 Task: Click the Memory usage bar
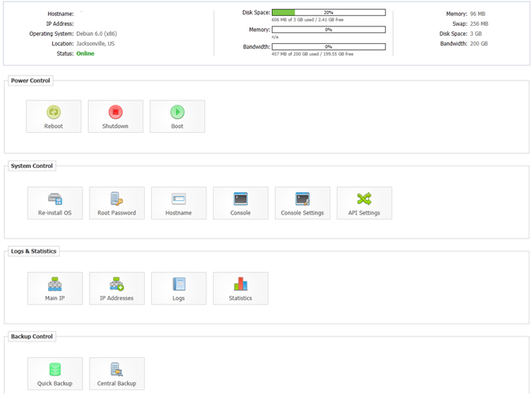click(328, 30)
